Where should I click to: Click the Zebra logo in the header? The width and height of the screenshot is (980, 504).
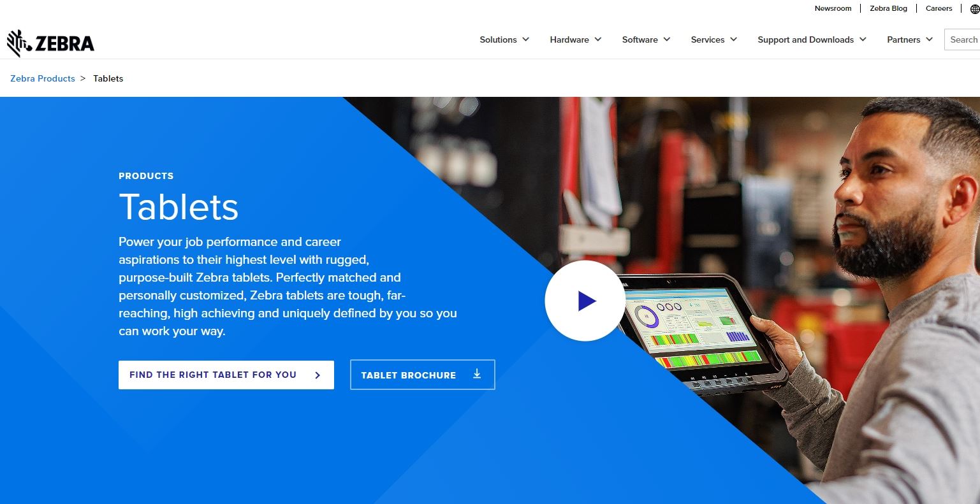50,43
